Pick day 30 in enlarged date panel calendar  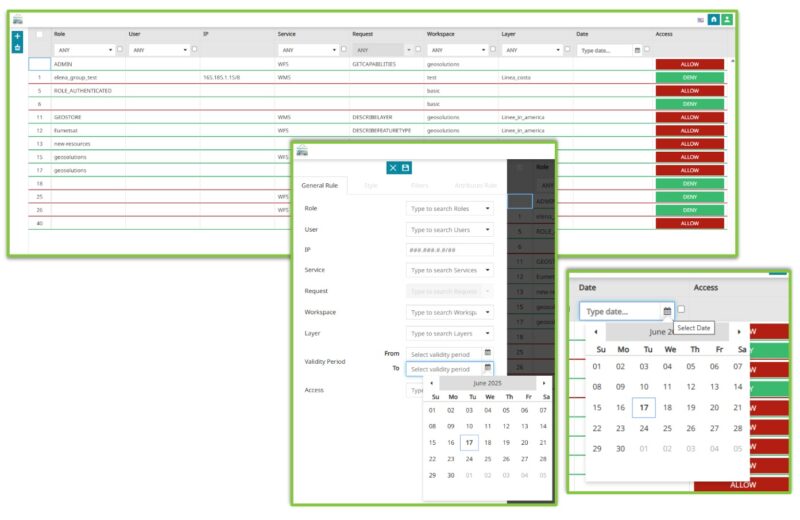[620, 449]
